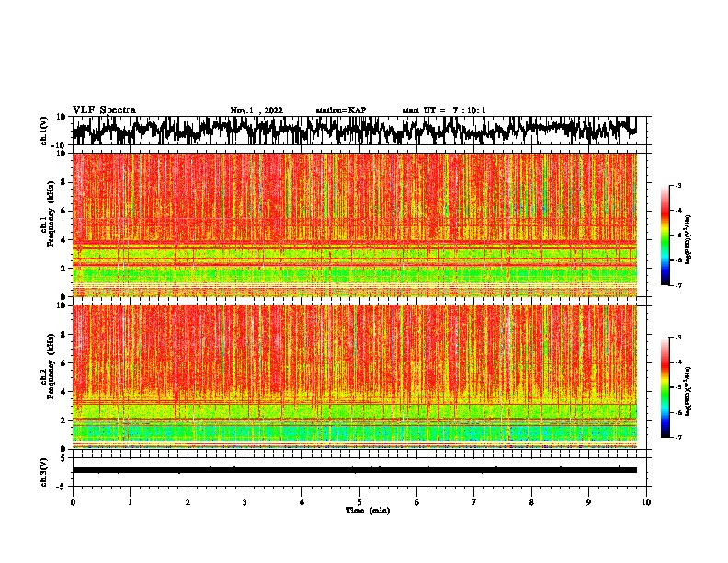Click the ch.1 frequency spectrogram panel

355,224
